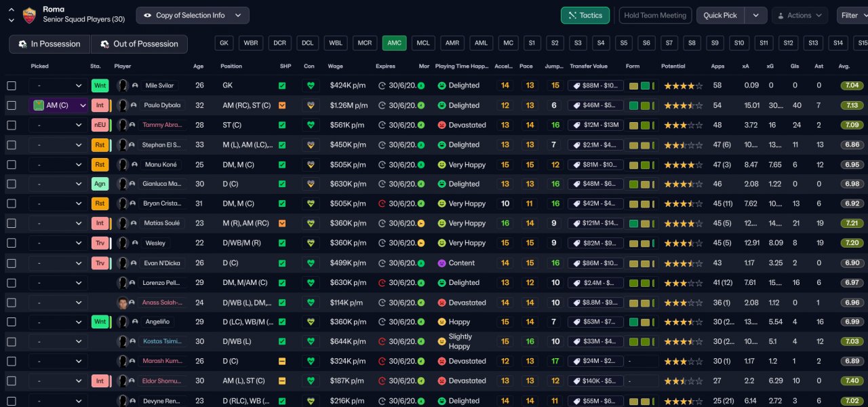The height and width of the screenshot is (407, 868).
Task: Open the Picked dropdown for Manu Koné
Action: [x=58, y=165]
